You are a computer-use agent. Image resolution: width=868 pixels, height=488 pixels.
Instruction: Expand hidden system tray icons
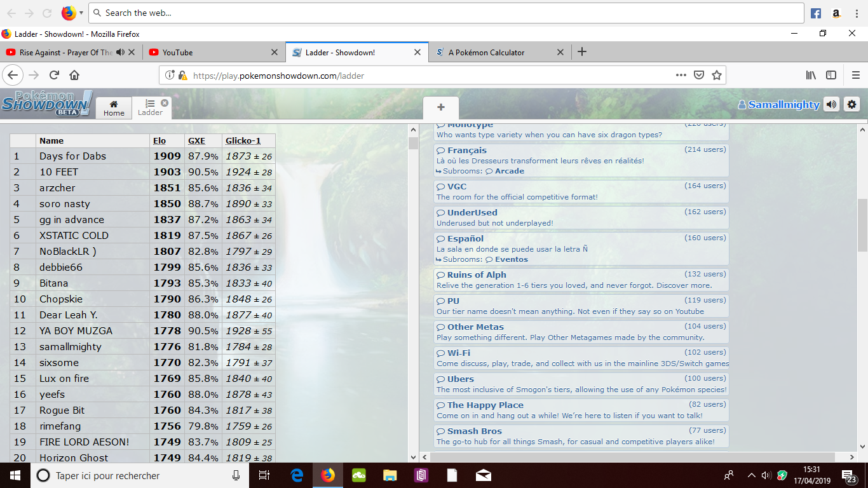752,475
